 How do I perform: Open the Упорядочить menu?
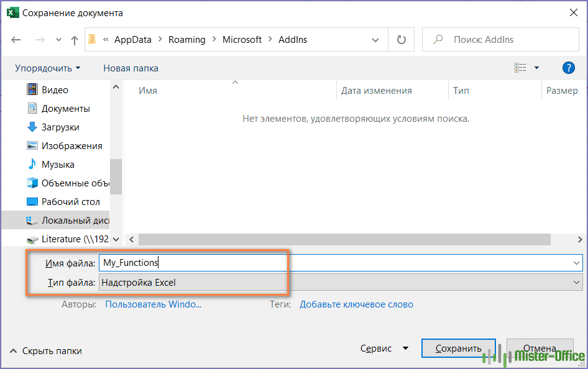[47, 68]
